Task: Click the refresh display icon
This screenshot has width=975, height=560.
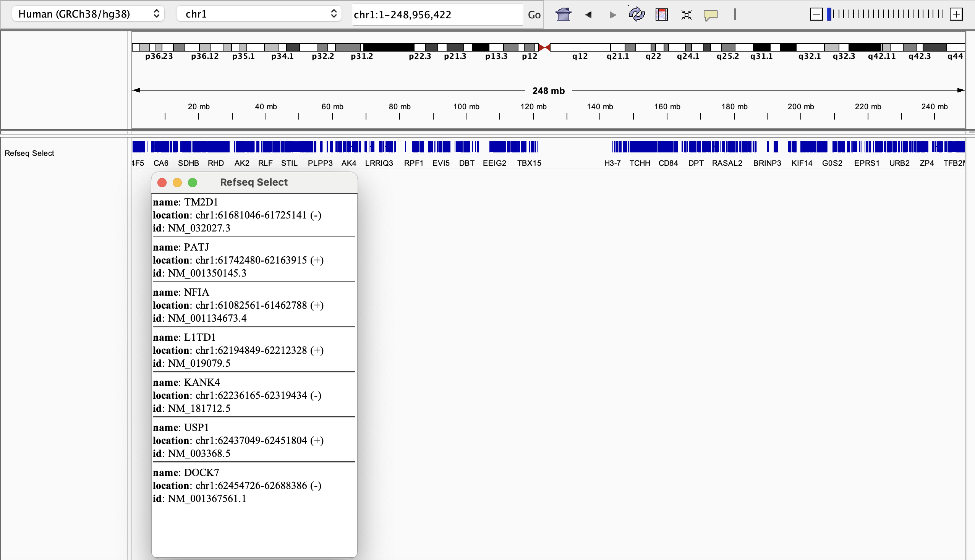Action: 637,15
